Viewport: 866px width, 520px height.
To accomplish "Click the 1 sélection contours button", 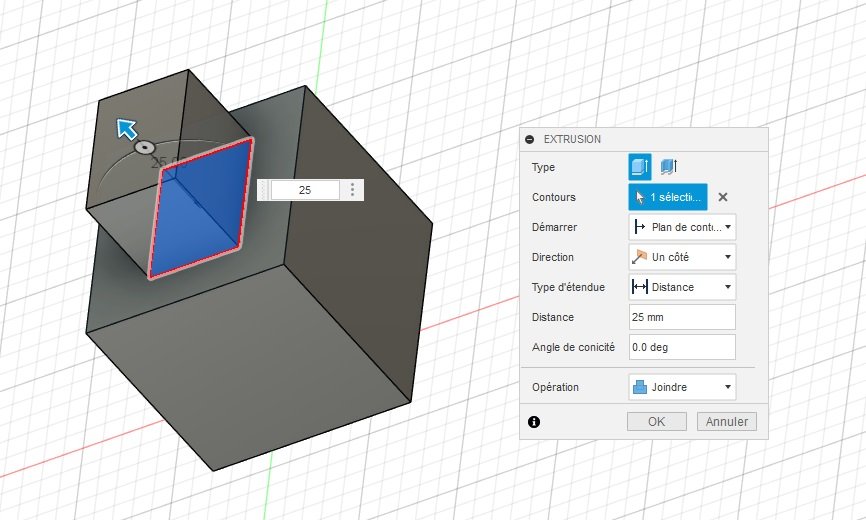I will [x=668, y=197].
